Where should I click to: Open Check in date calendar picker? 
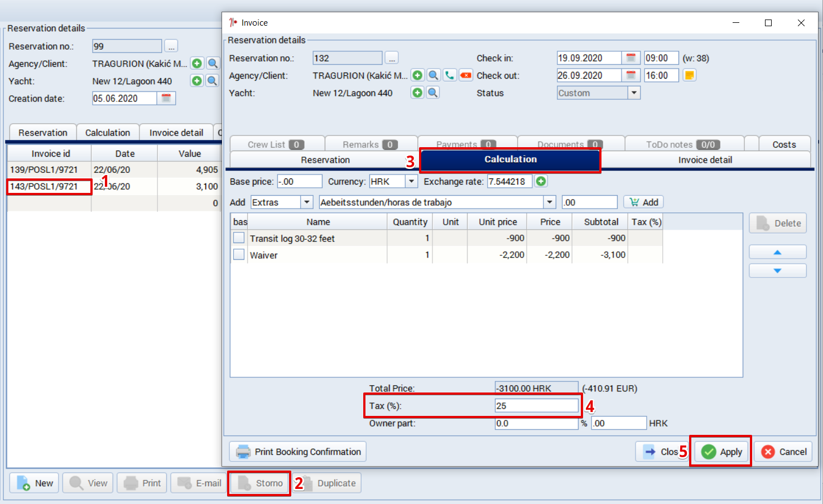click(631, 58)
